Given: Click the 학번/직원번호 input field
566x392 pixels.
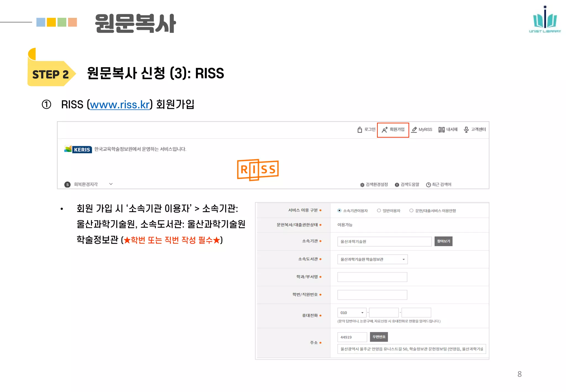Looking at the screenshot, I should pos(372,295).
